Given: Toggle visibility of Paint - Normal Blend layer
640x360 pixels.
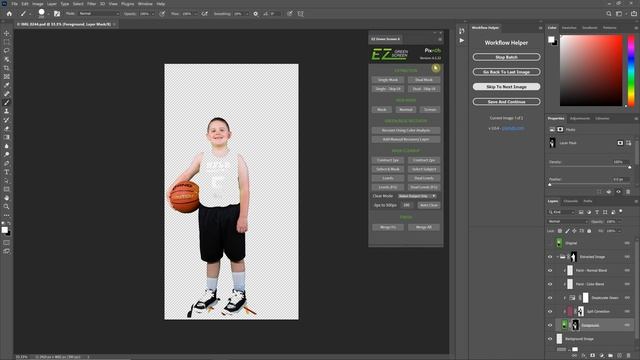Looking at the screenshot, I should 550,271.
